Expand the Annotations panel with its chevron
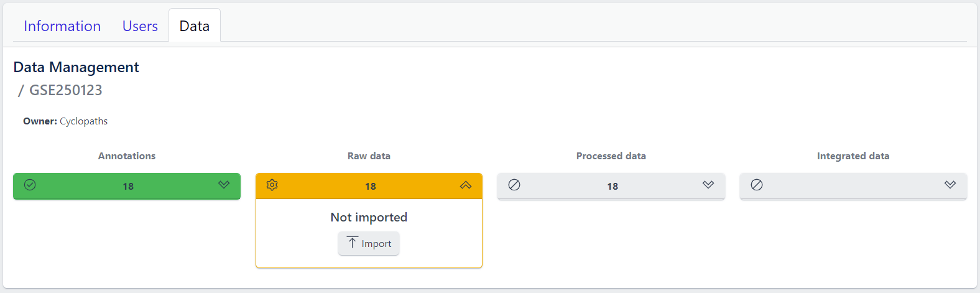Image resolution: width=980 pixels, height=293 pixels. [224, 185]
